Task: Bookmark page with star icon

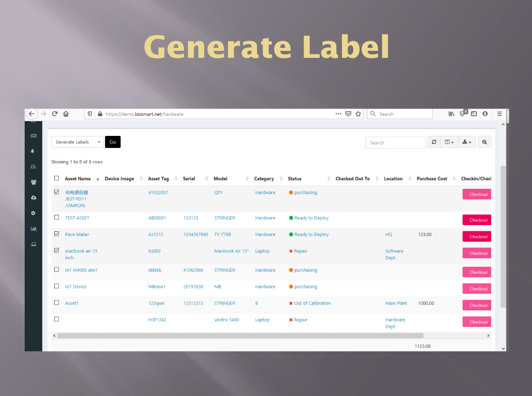Action: 358,114
